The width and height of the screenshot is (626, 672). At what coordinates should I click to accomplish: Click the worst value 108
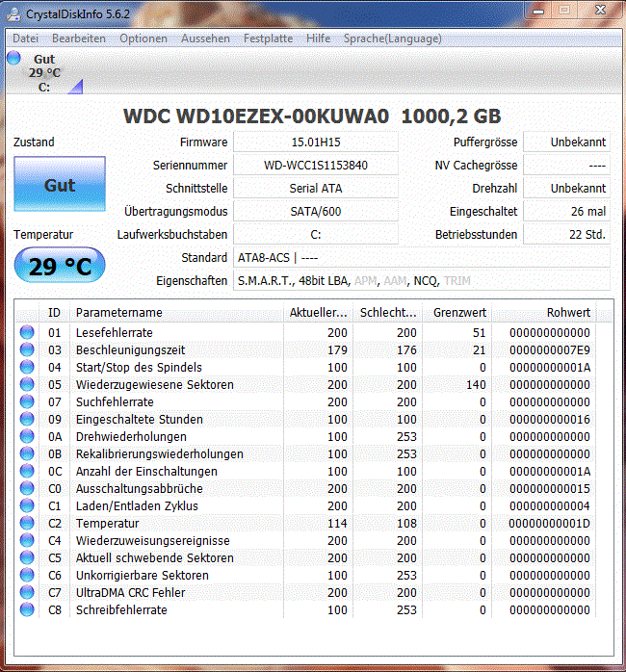(406, 524)
